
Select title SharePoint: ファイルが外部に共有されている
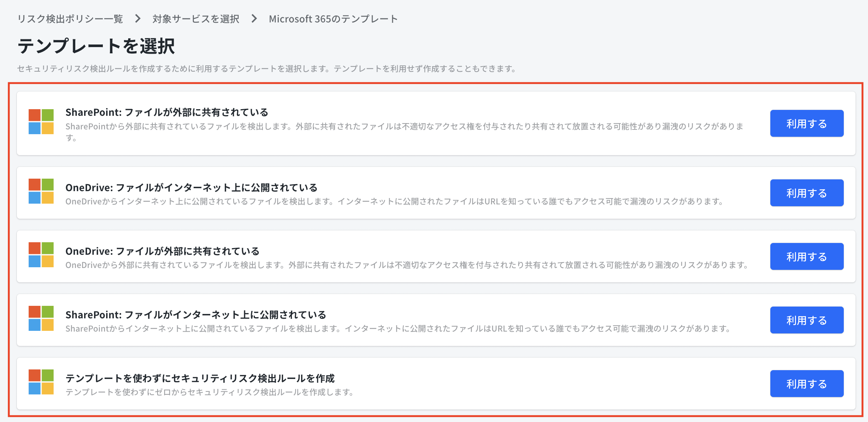167,112
